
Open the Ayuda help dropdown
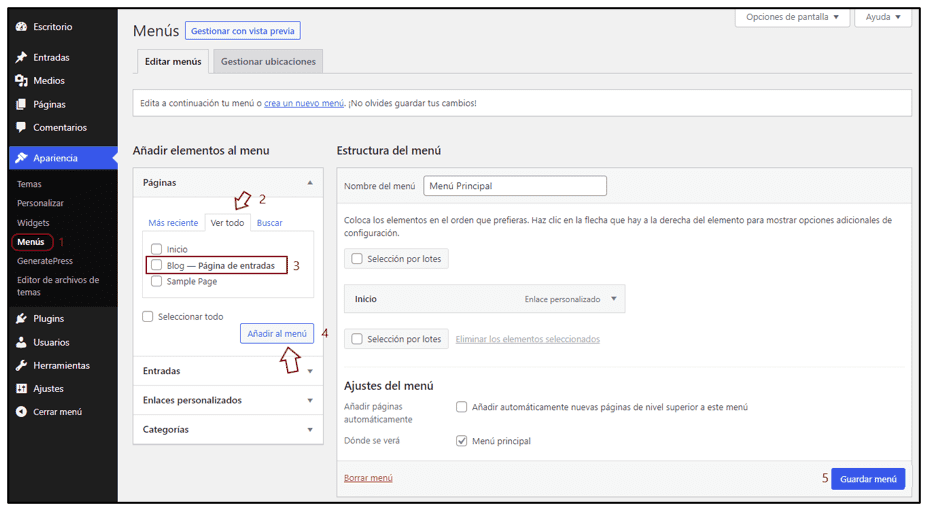[x=883, y=17]
